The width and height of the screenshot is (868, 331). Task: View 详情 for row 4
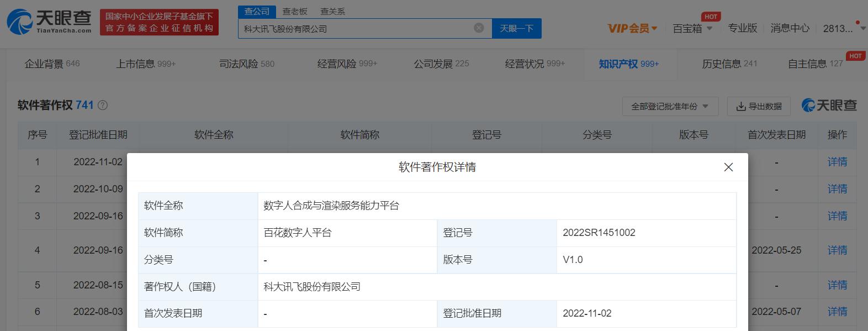pos(837,250)
